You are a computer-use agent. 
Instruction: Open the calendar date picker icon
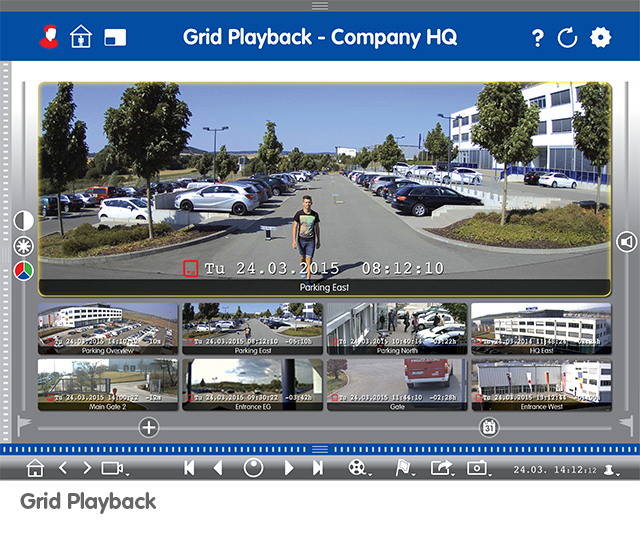[489, 427]
